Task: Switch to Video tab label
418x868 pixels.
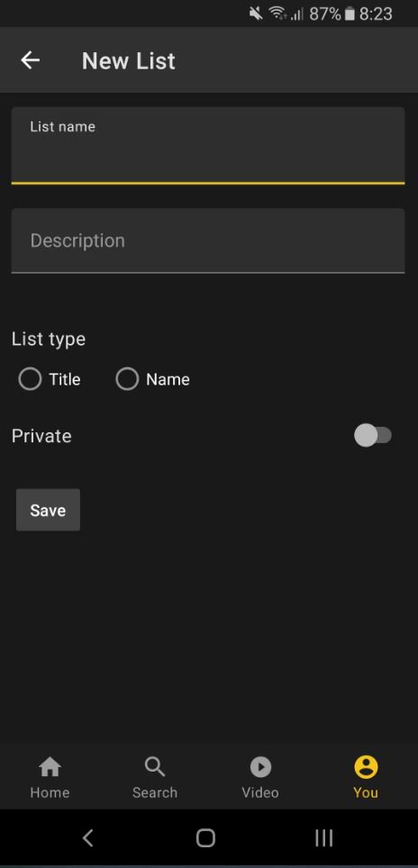Action: coord(260,792)
